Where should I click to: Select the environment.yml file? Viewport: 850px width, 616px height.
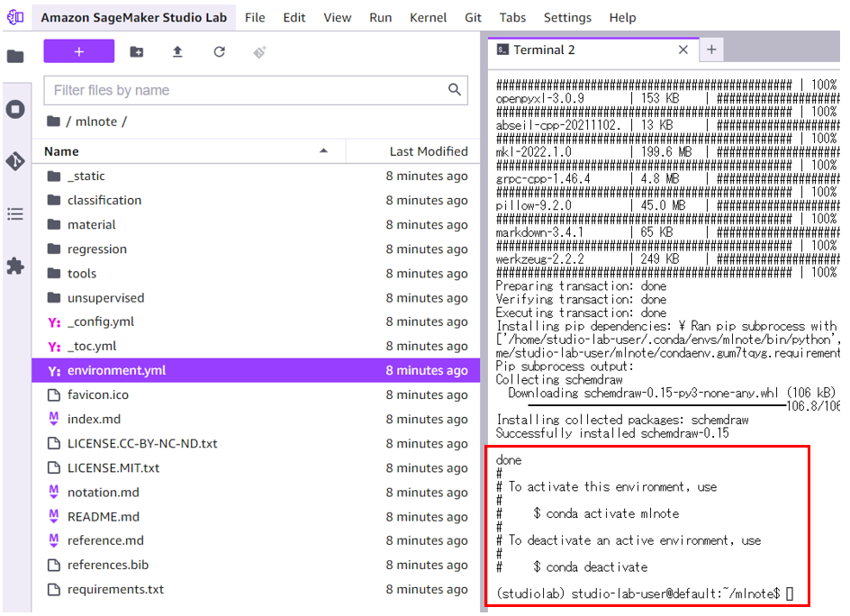coord(256,370)
